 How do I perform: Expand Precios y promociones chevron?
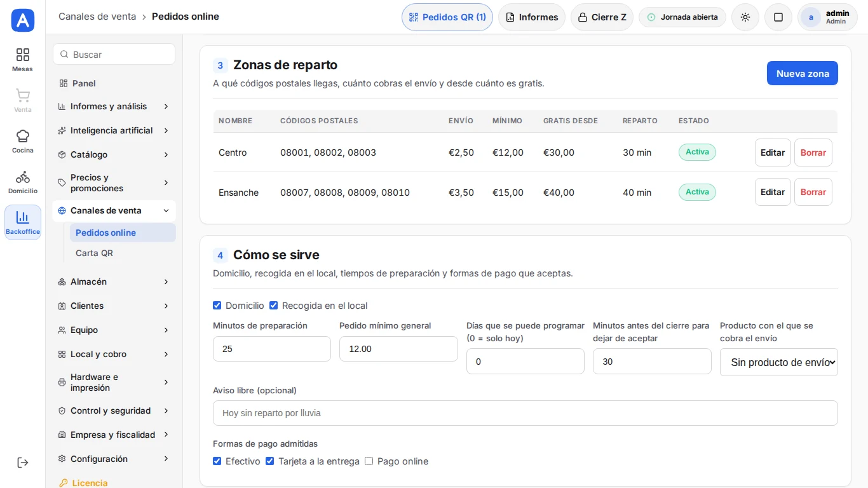[166, 183]
